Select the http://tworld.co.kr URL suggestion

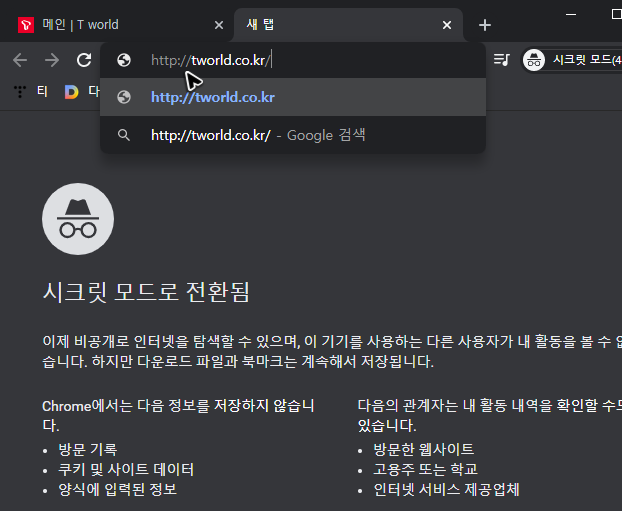(x=293, y=97)
